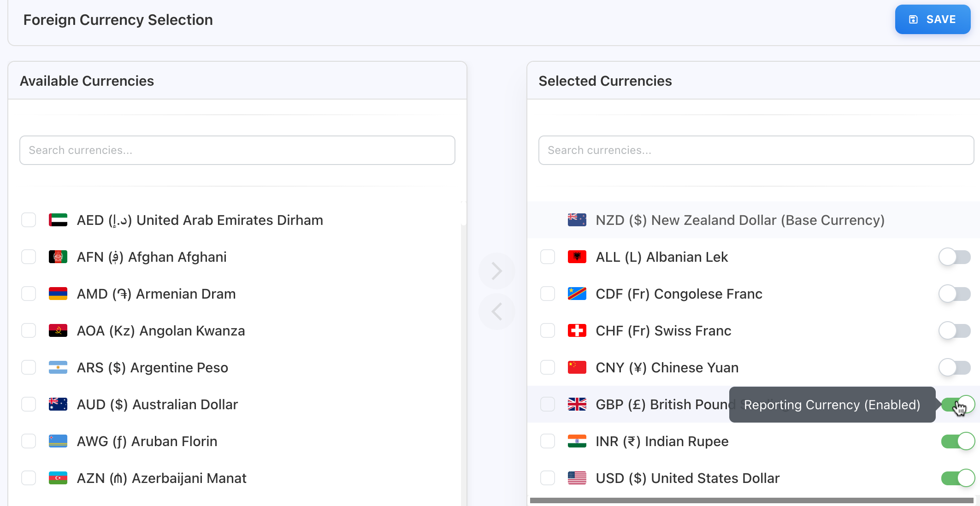Screen dimensions: 980x506
Task: Click the Indian flag icon
Action: coord(577,441)
